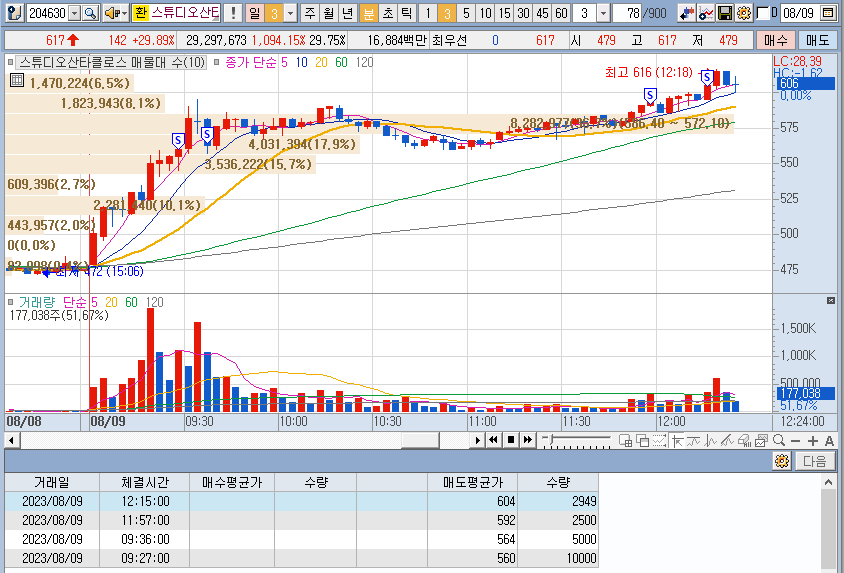Click the add chart pane icon

tap(625, 441)
